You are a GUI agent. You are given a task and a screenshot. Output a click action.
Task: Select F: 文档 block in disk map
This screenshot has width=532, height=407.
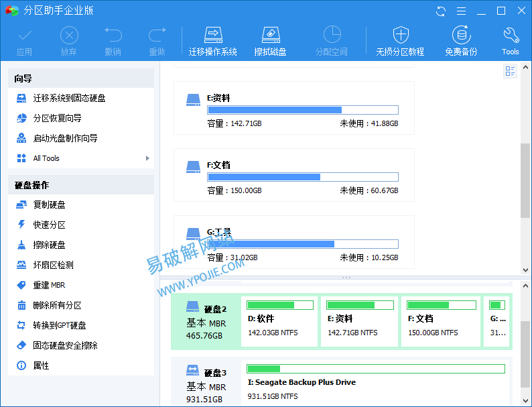point(441,321)
